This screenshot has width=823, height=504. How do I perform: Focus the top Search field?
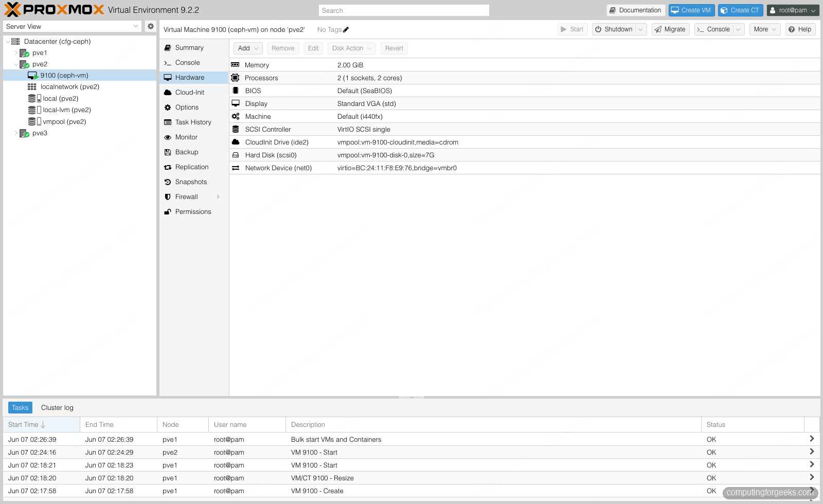click(x=404, y=10)
